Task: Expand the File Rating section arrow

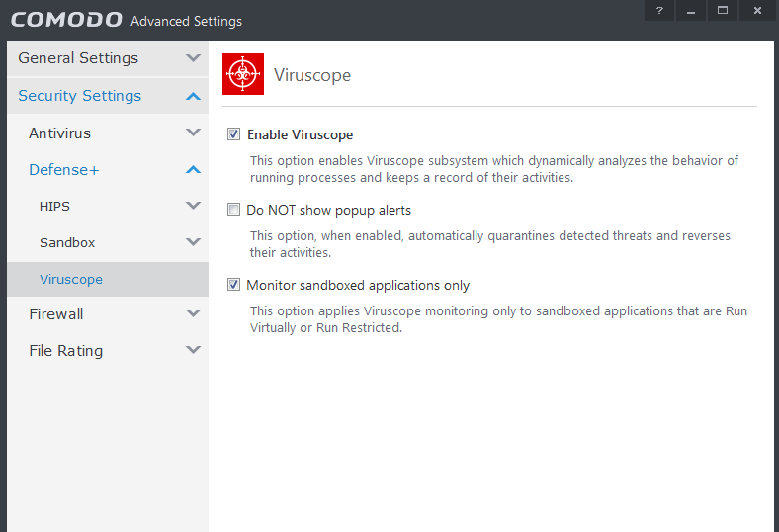Action: pos(193,350)
